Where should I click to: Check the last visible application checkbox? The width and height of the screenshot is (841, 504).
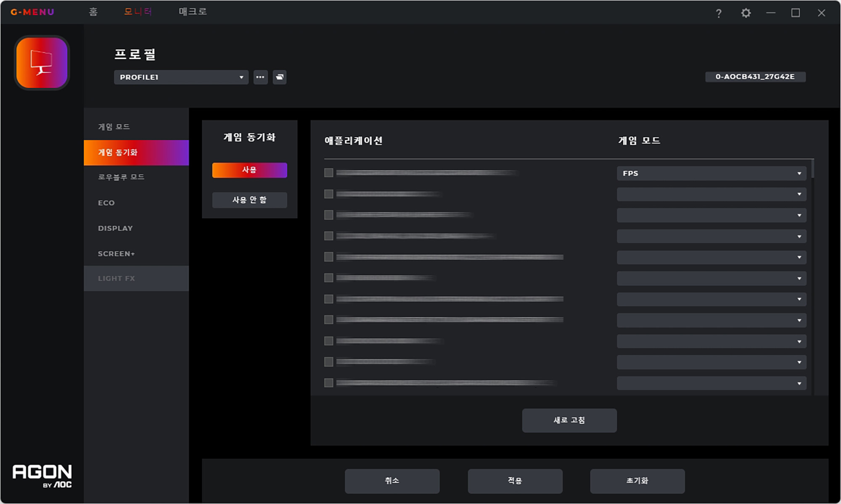click(329, 383)
